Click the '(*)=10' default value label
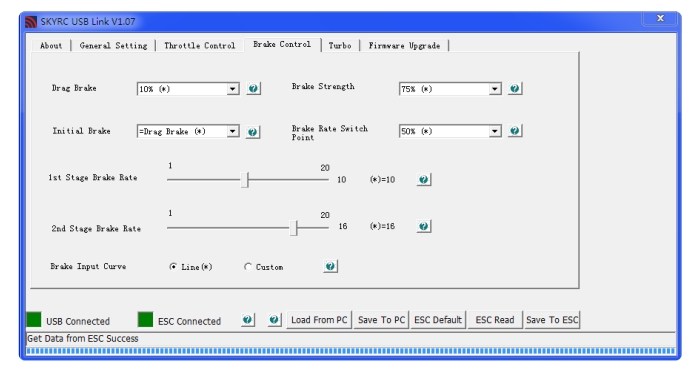 click(x=383, y=180)
